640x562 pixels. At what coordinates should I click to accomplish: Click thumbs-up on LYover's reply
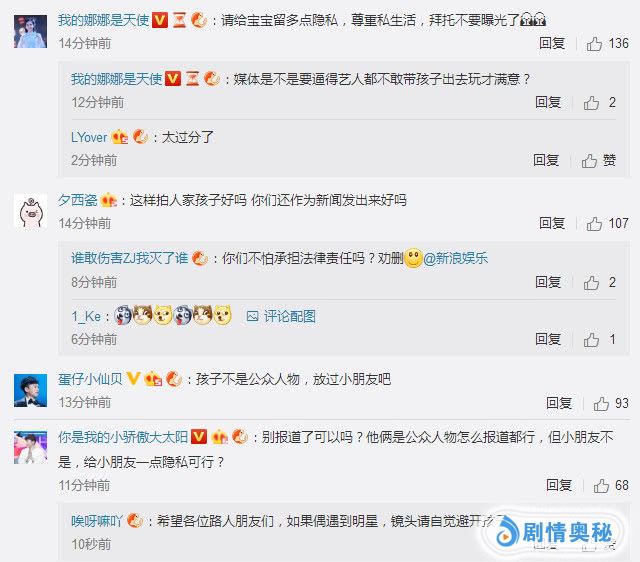(x=589, y=161)
